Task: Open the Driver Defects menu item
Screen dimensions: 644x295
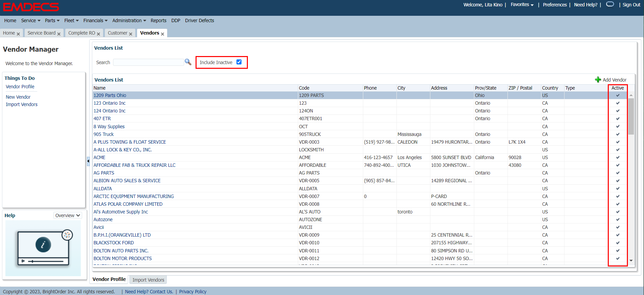Action: point(200,20)
